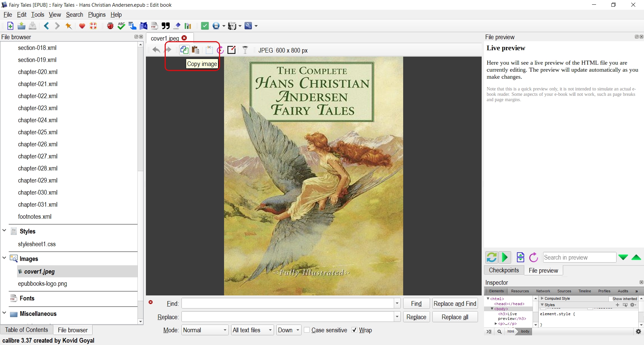
Task: Enable the Case sensitive checkbox
Action: 307,330
